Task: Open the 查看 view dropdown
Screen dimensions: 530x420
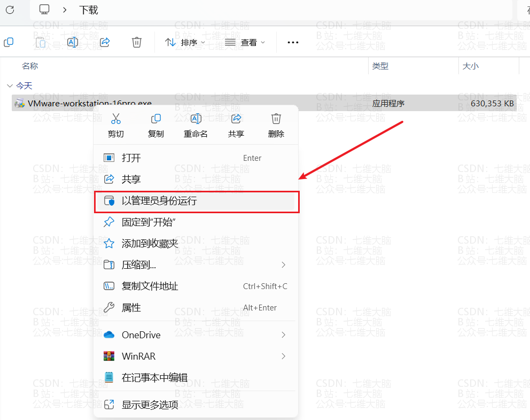Action: click(x=245, y=43)
